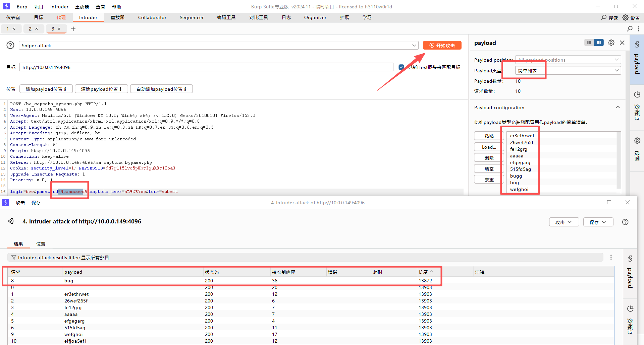Select bugg in the payload list
644x345 pixels.
coord(516,176)
